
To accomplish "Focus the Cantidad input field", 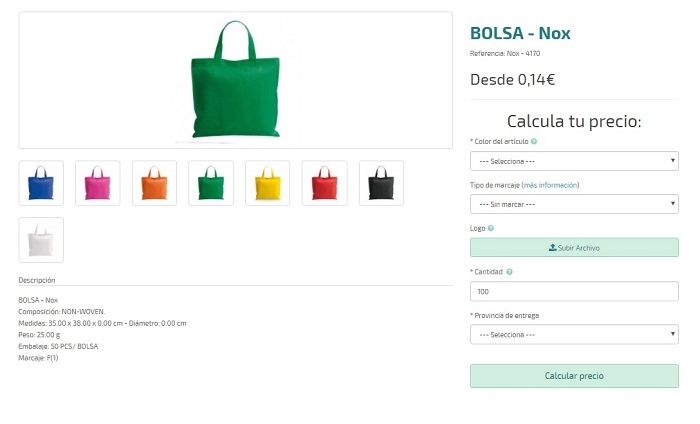I will (574, 291).
